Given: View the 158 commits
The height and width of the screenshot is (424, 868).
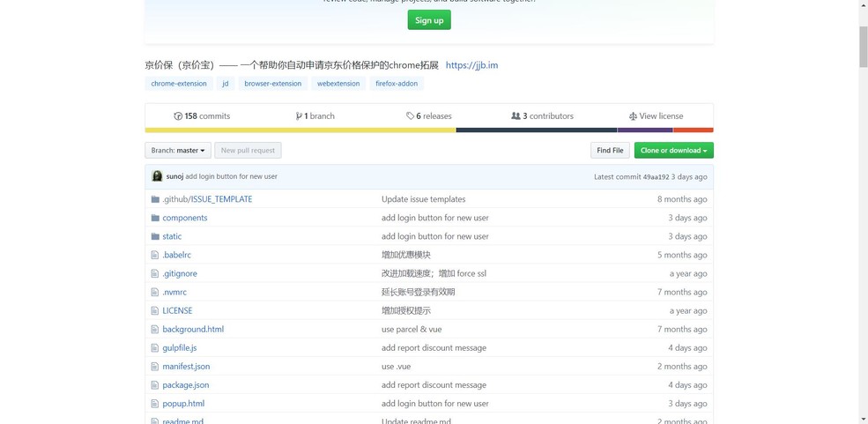Looking at the screenshot, I should (202, 116).
